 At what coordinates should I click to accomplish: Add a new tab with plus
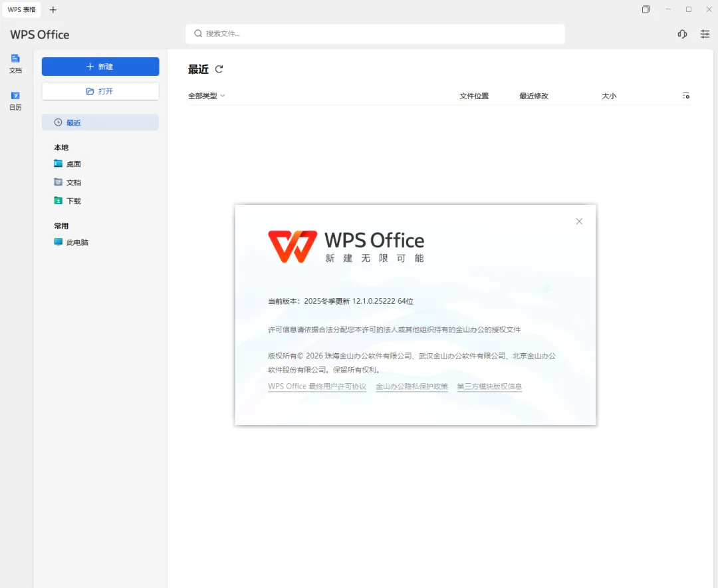pyautogui.click(x=53, y=9)
